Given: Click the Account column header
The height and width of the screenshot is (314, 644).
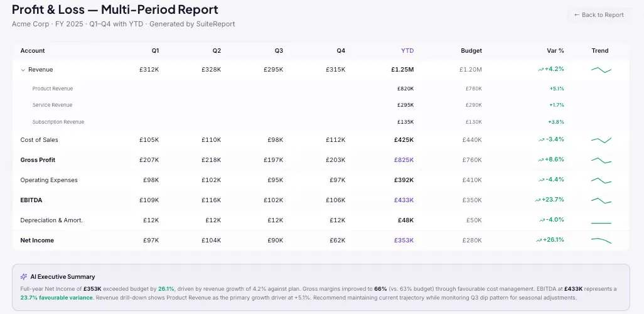Looking at the screenshot, I should [33, 51].
